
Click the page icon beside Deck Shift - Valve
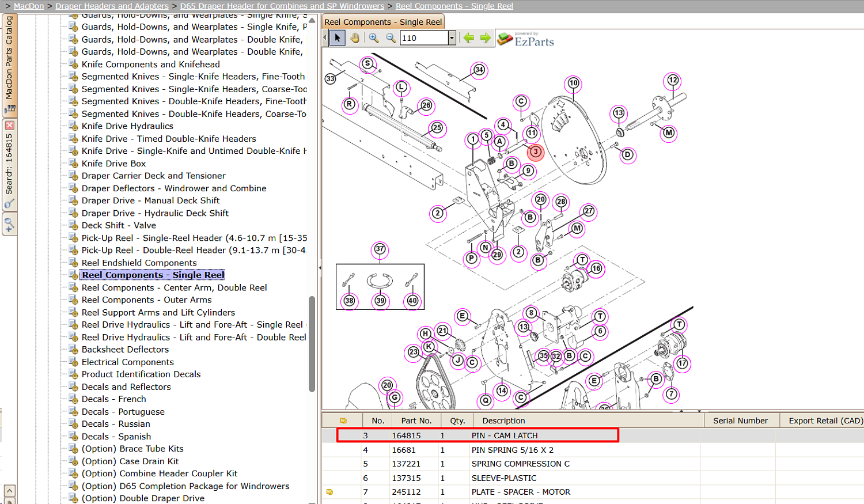pyautogui.click(x=73, y=225)
